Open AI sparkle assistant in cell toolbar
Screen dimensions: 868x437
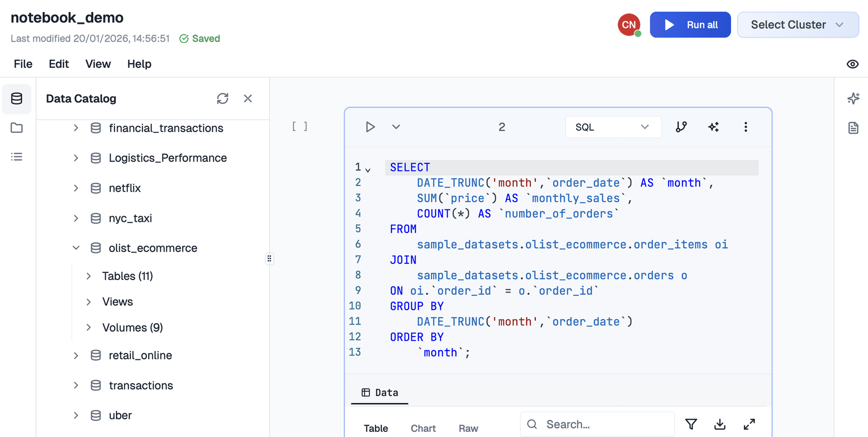[x=713, y=127]
